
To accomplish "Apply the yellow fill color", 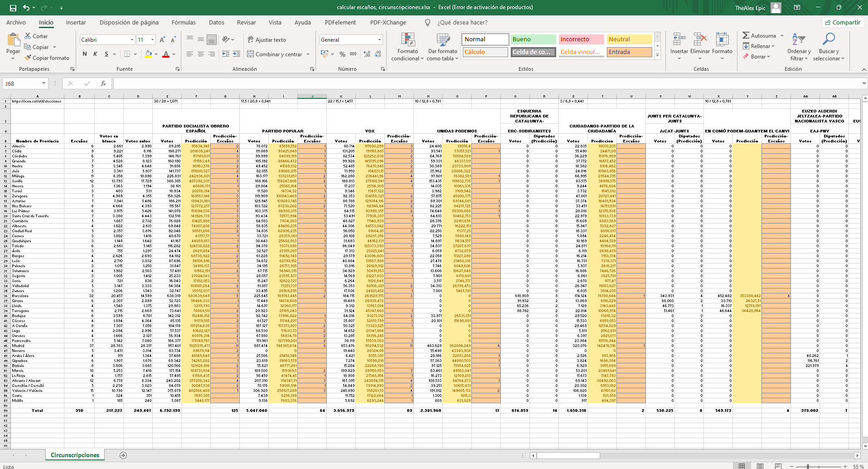I will click(x=148, y=54).
